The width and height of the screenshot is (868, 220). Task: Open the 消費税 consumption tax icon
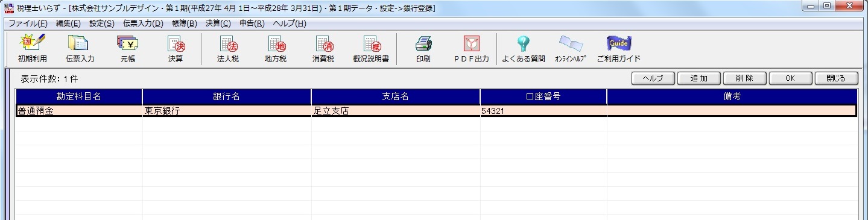[x=323, y=49]
